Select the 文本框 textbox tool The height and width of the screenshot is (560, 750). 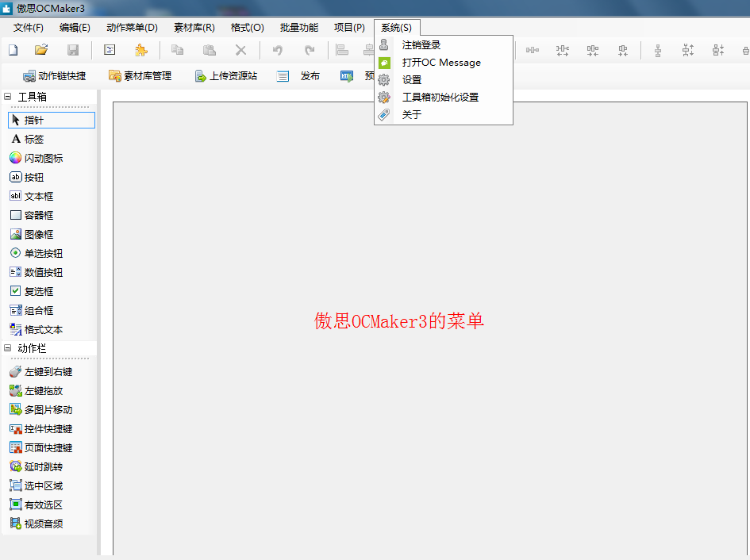tap(32, 196)
